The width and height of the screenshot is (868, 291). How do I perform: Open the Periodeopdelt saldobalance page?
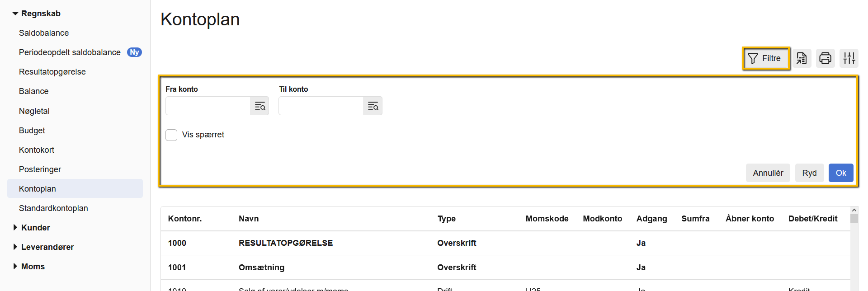70,52
